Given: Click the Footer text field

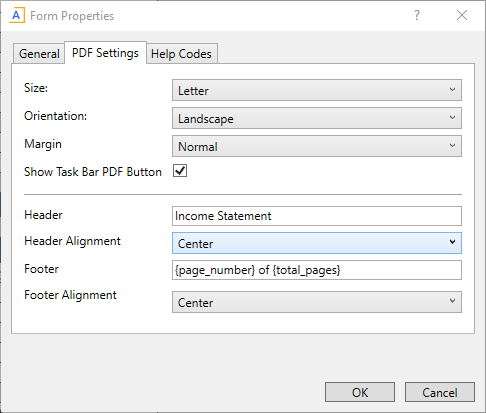Looking at the screenshot, I should click(x=317, y=270).
